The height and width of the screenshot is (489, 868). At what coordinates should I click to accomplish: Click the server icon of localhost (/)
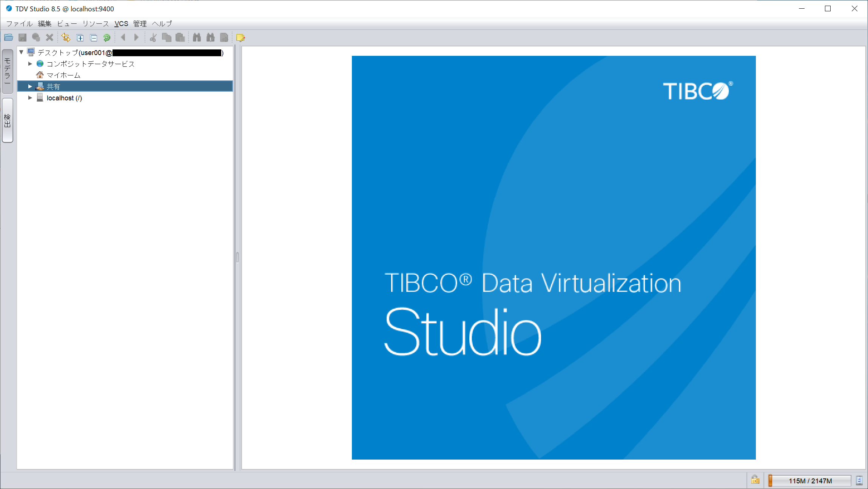coord(40,98)
